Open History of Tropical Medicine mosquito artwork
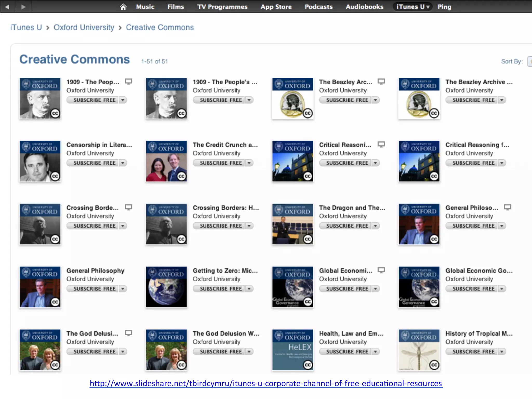The width and height of the screenshot is (532, 399). click(419, 350)
